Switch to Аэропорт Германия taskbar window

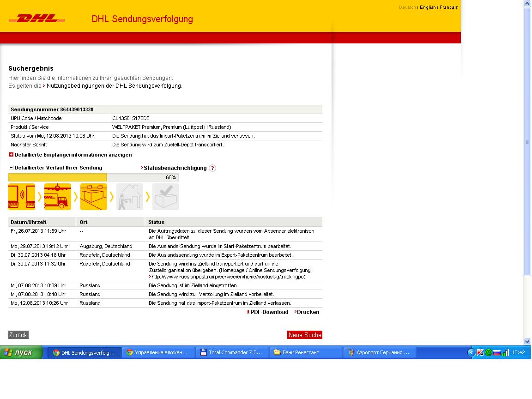pyautogui.click(x=380, y=352)
